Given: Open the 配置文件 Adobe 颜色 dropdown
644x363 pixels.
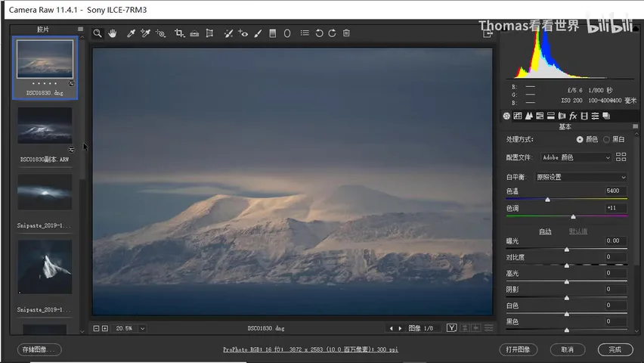Looking at the screenshot, I should click(576, 157).
